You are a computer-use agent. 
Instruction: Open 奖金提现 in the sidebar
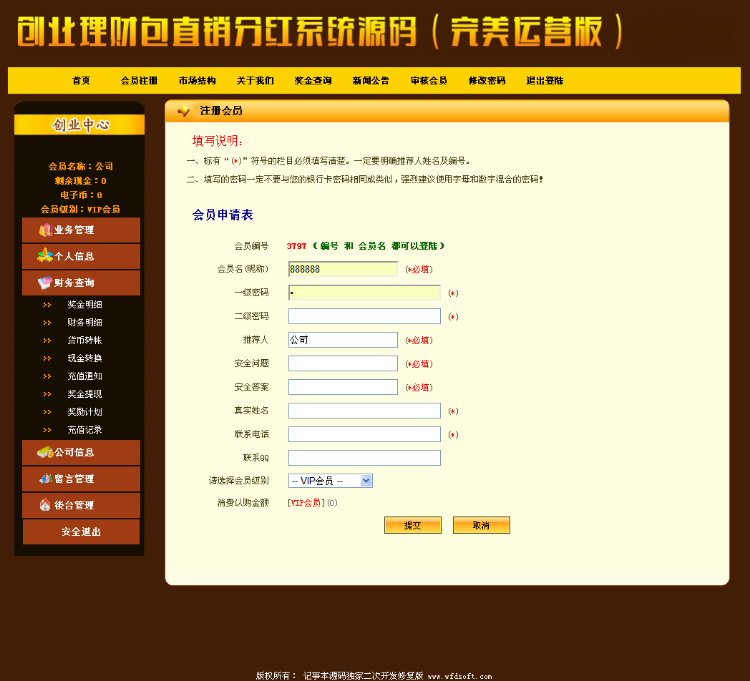pos(85,394)
